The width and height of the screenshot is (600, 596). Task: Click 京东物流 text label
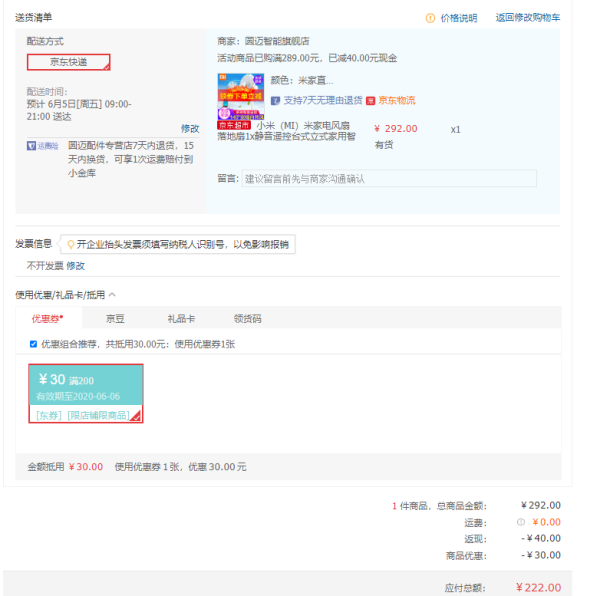tap(397, 101)
